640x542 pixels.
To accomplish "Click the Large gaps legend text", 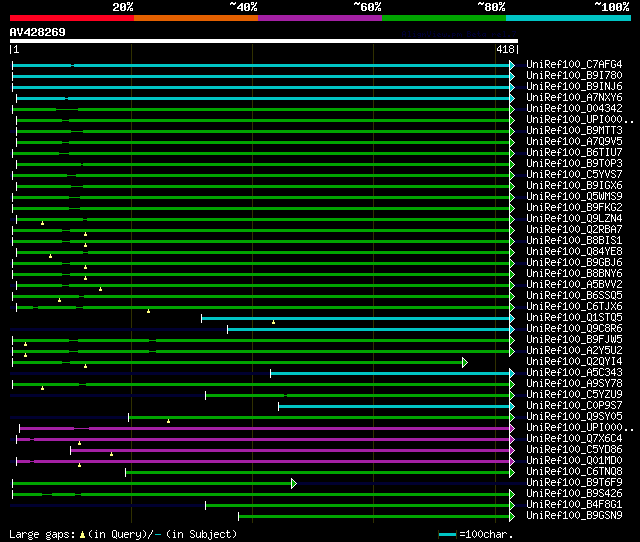I will pos(42,534).
